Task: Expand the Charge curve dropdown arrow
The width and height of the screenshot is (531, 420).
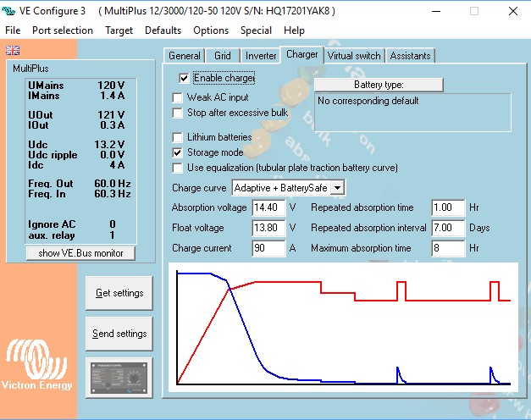Action: click(338, 188)
